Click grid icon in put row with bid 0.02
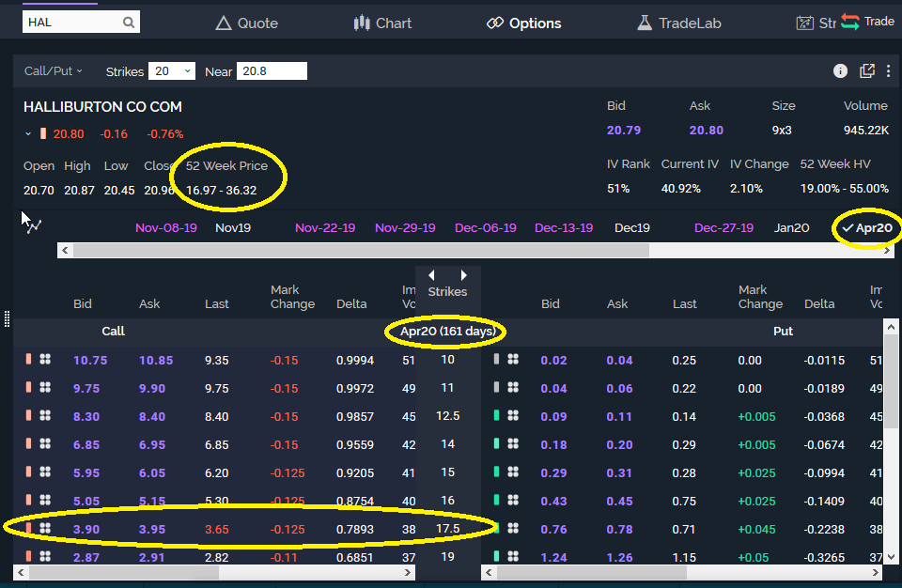 pos(513,359)
